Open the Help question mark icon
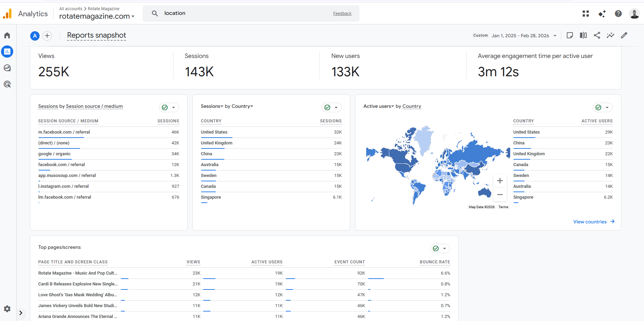The height and width of the screenshot is (321, 644). pos(618,14)
